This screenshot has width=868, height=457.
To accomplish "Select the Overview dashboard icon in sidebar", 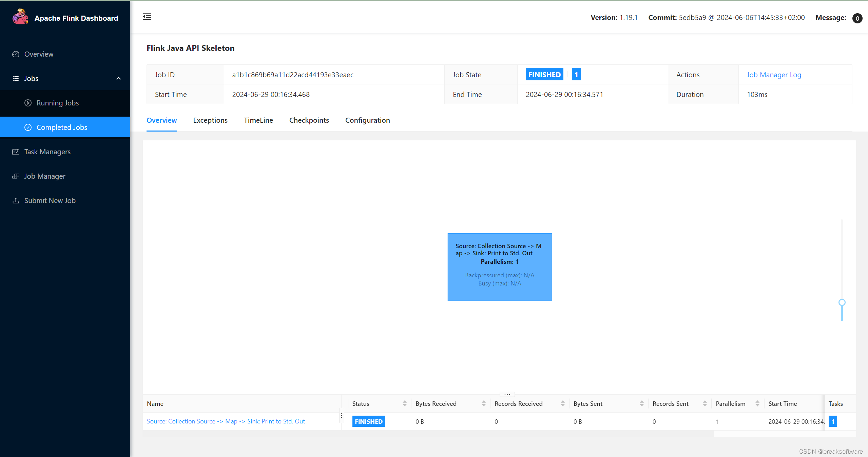I will pyautogui.click(x=16, y=54).
